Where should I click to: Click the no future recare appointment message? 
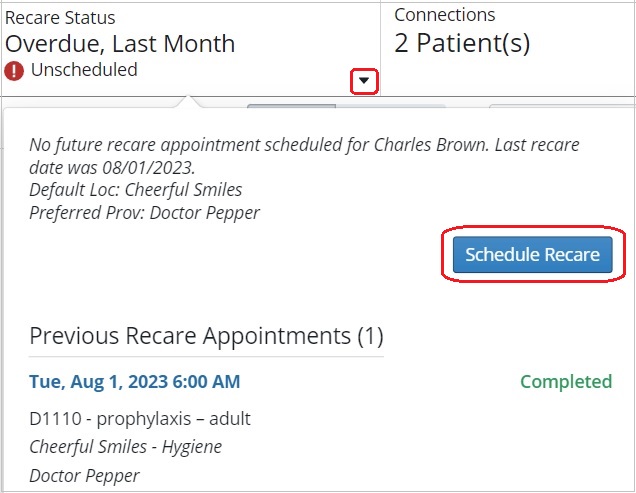click(304, 156)
